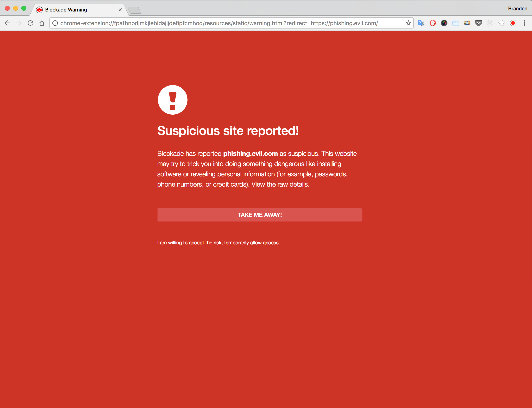This screenshot has width=532, height=408.
Task: Click the Home button in toolbar
Action: [42, 23]
